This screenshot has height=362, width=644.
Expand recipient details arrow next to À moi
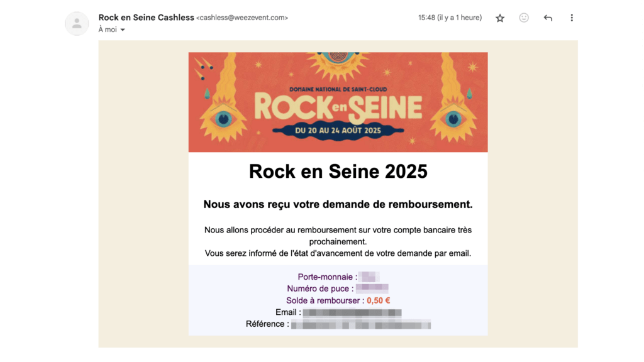coord(123,30)
